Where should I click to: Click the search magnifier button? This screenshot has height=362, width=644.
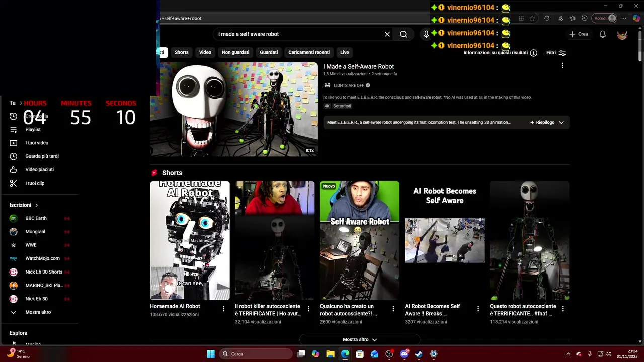tap(404, 34)
